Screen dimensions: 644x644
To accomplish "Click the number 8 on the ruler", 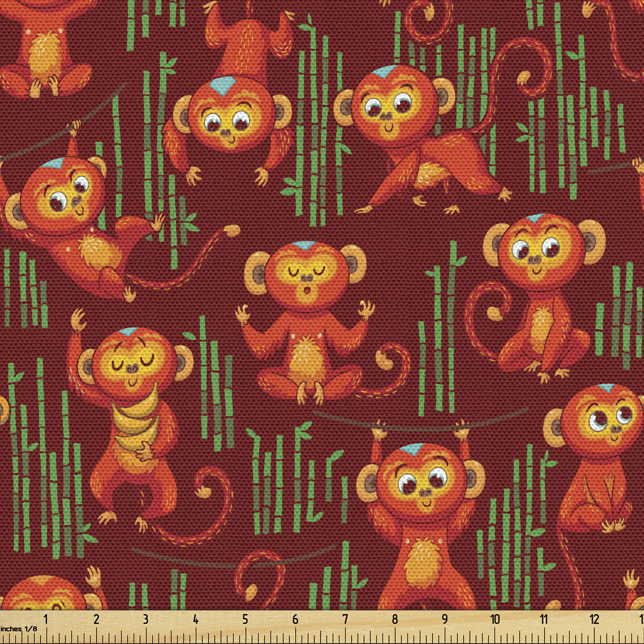I will (395, 619).
